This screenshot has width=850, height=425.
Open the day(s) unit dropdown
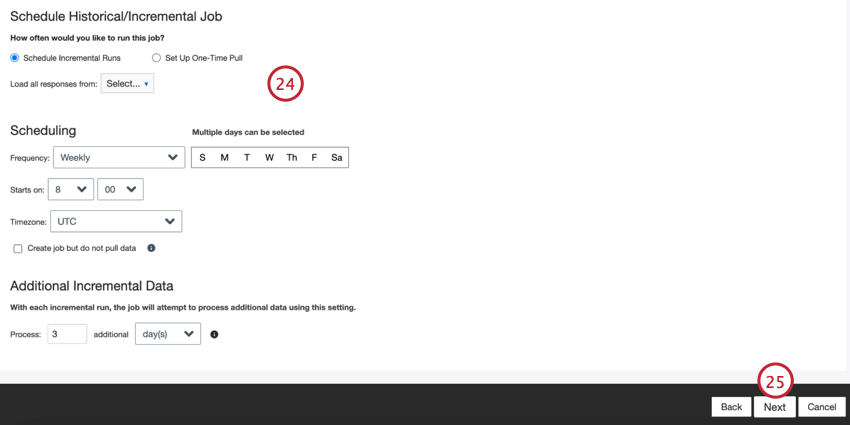[168, 334]
